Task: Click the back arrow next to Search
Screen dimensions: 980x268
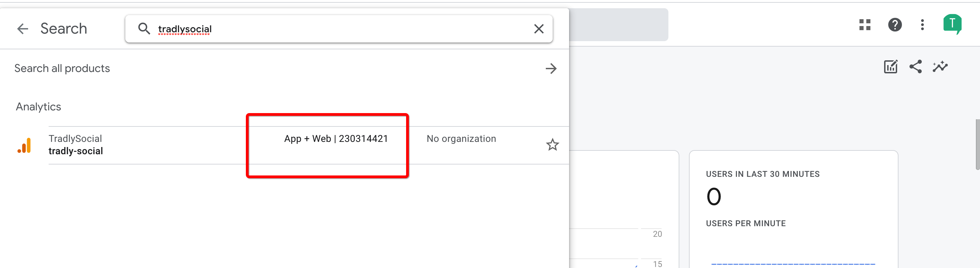Action: click(23, 29)
